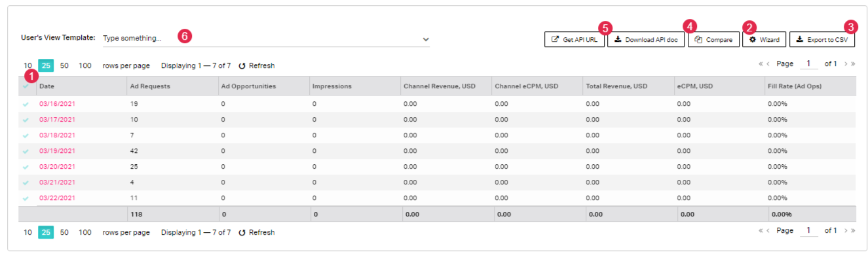Viewport: 868px width, 257px height.
Task: Set 100 rows per page in top pager
Action: [x=85, y=65]
